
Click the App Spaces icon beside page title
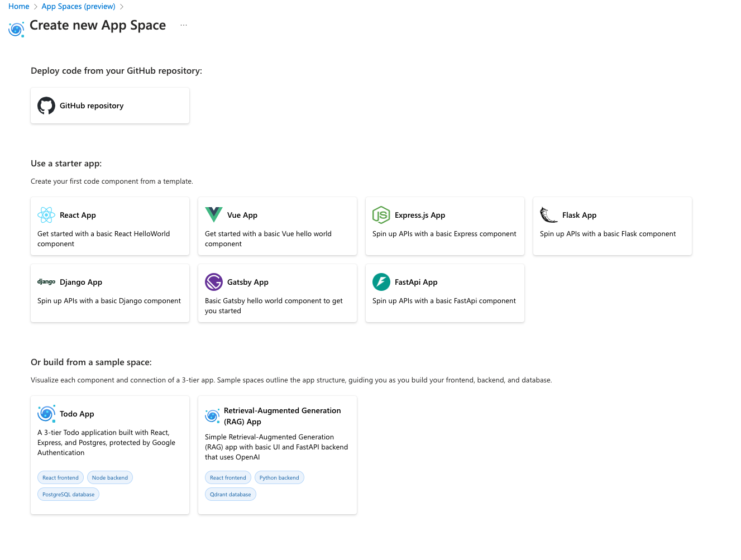pyautogui.click(x=16, y=29)
